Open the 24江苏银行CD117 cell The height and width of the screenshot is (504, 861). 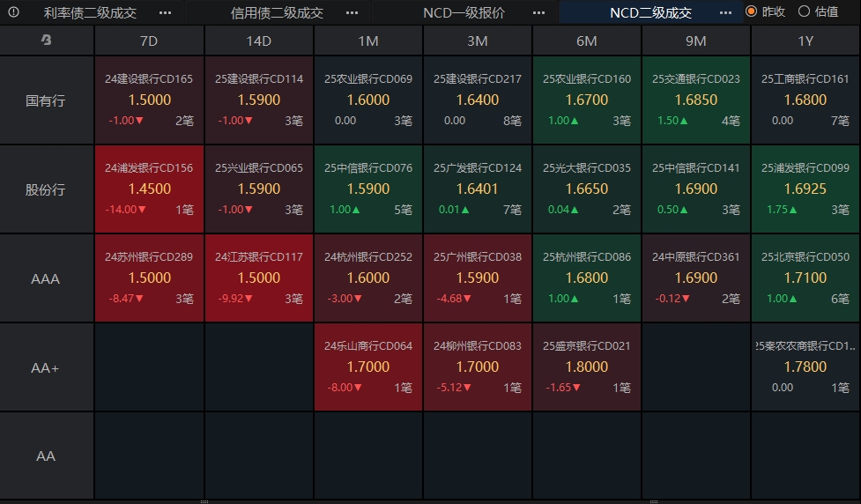[258, 278]
